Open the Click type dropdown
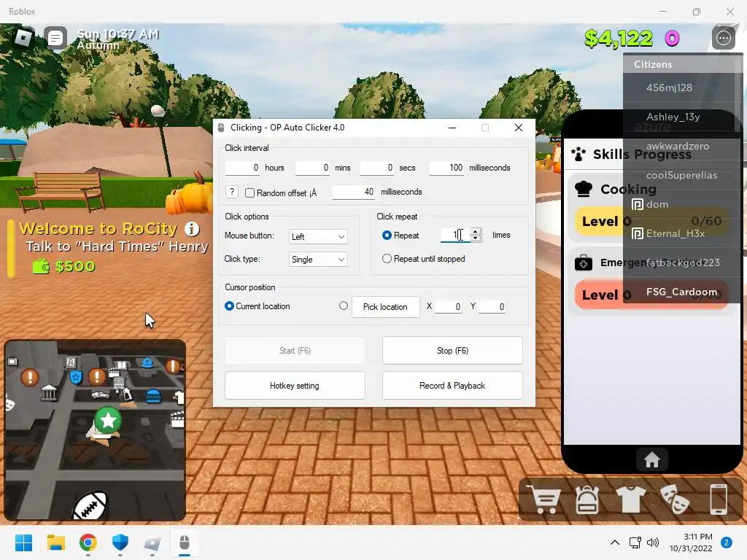The height and width of the screenshot is (560, 747). point(318,260)
